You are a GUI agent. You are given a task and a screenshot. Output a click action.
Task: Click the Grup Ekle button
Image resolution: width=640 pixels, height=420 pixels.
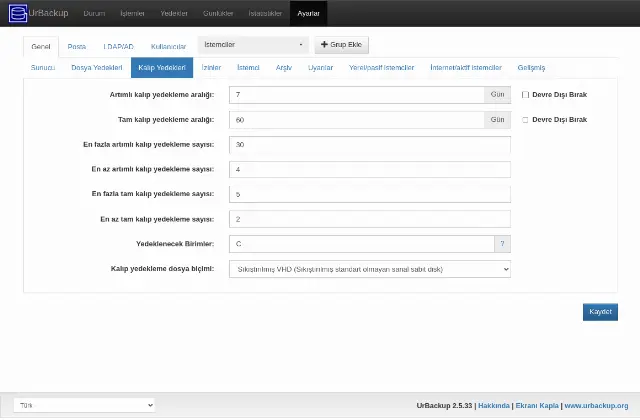point(342,44)
